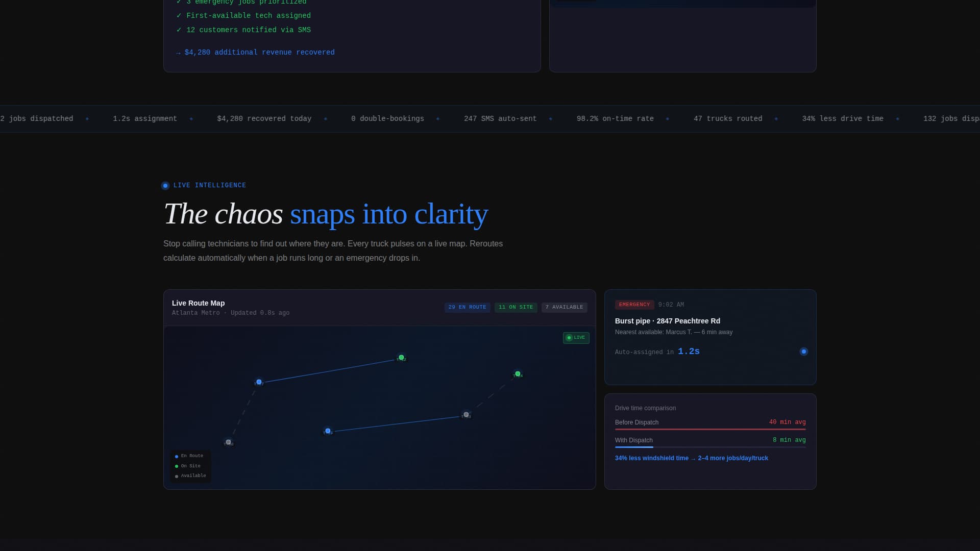Click 'Burst pipe · 2847 Peachtree Rd' heading
This screenshot has height=551, width=980.
(x=668, y=321)
